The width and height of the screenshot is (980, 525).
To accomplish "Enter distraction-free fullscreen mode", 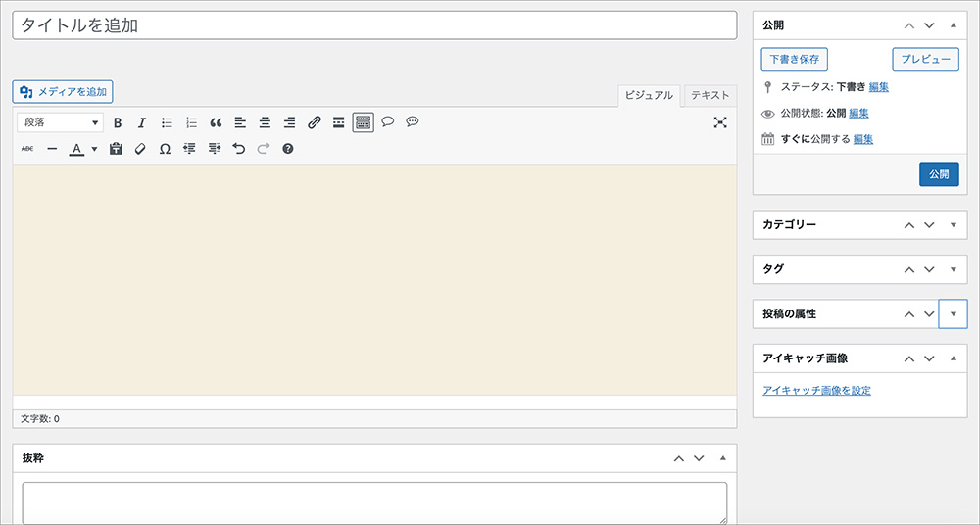I will coord(720,122).
